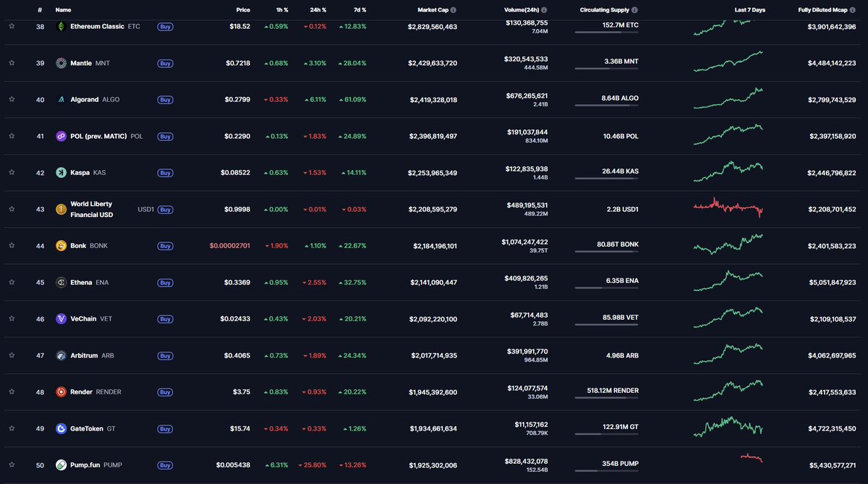Click the Bonk price '$0.00002701'

(230, 246)
